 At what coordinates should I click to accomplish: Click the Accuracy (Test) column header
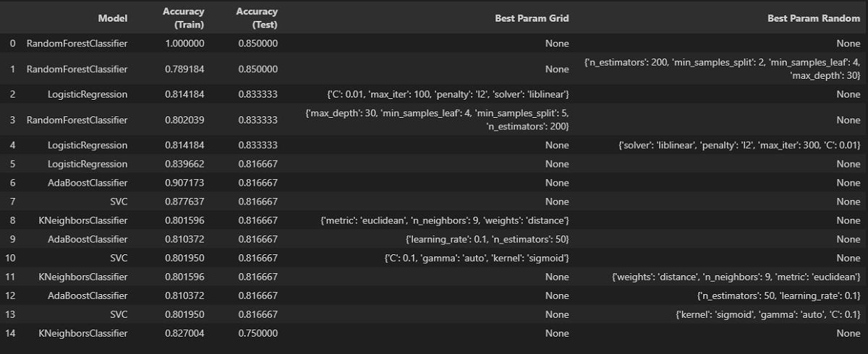click(x=257, y=18)
